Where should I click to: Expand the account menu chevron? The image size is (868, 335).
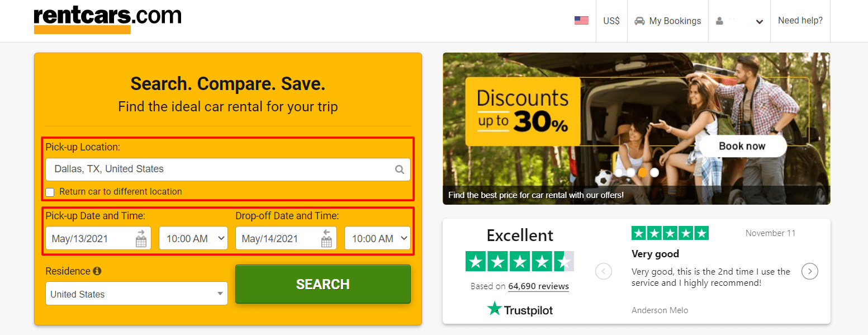coord(759,21)
